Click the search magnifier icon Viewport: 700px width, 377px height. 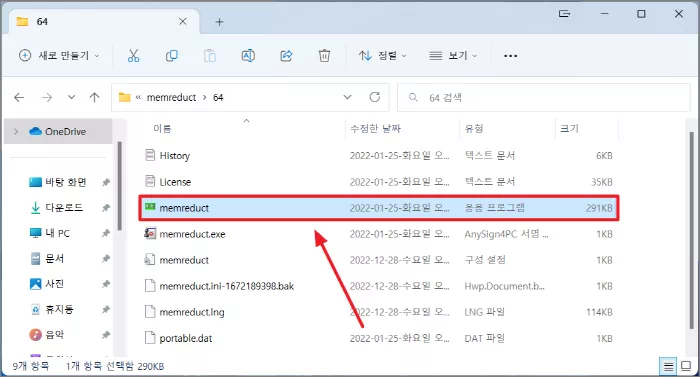413,97
